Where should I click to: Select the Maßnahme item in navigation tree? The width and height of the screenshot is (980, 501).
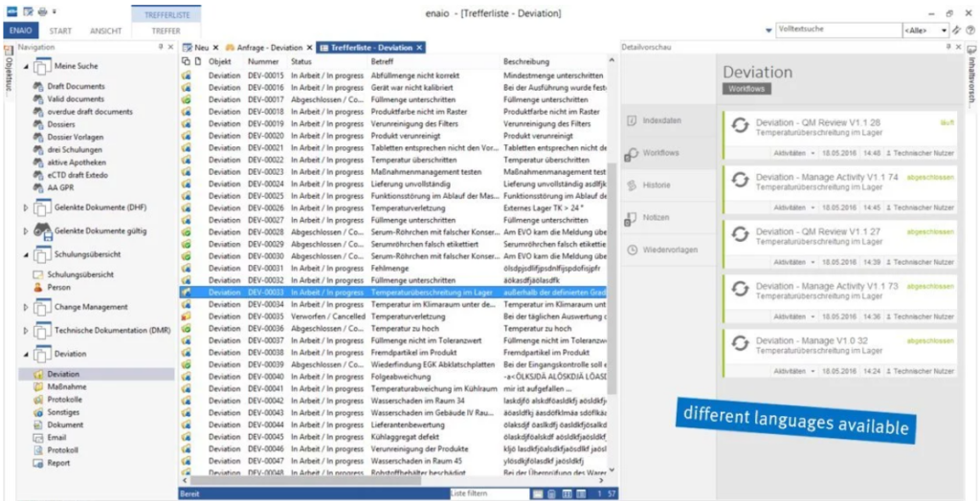(x=65, y=386)
